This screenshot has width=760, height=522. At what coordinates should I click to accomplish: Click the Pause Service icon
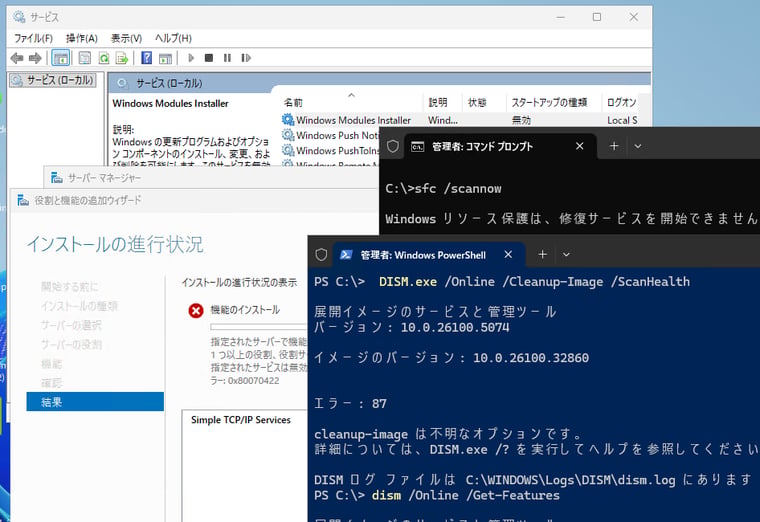point(227,58)
